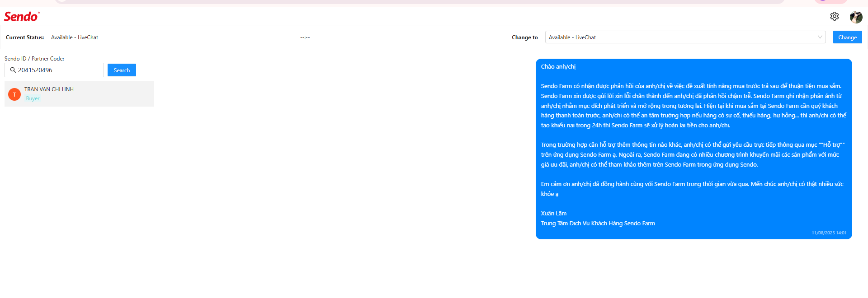The image size is (868, 298).
Task: Open the Available - LiveChat status dropdown
Action: [x=685, y=37]
